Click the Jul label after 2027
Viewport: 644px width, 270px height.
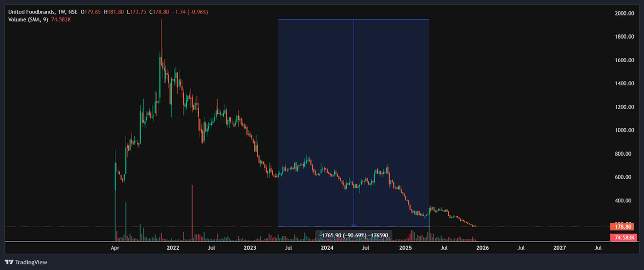(x=598, y=248)
